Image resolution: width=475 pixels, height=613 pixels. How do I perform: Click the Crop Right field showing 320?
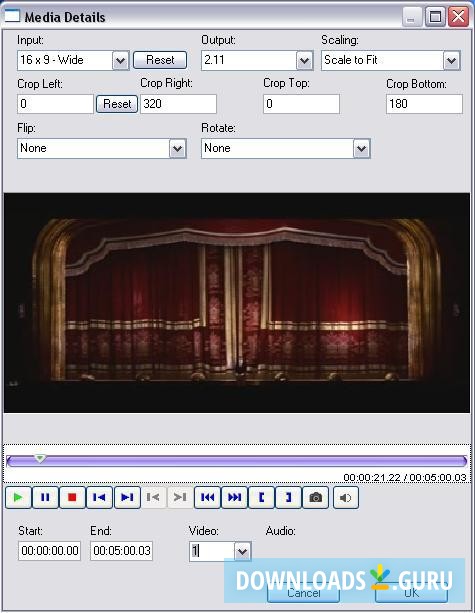coord(178,104)
